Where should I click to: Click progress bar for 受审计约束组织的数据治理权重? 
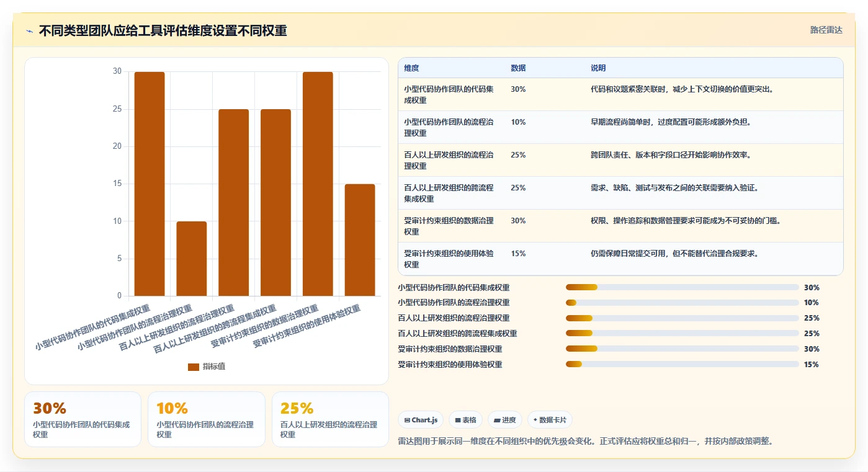(682, 349)
